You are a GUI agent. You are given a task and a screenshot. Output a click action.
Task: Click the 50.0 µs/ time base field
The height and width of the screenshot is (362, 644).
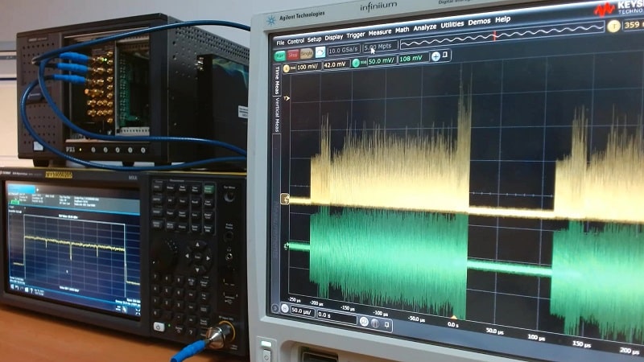[302, 310]
